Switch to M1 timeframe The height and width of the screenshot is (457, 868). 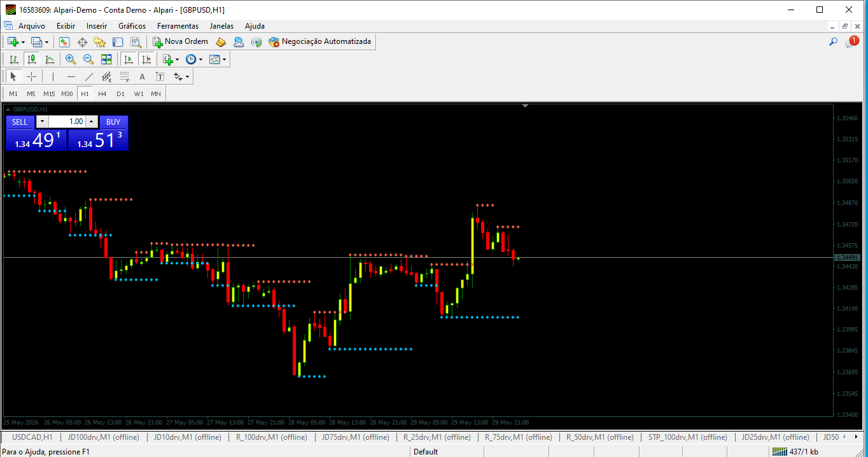click(13, 94)
